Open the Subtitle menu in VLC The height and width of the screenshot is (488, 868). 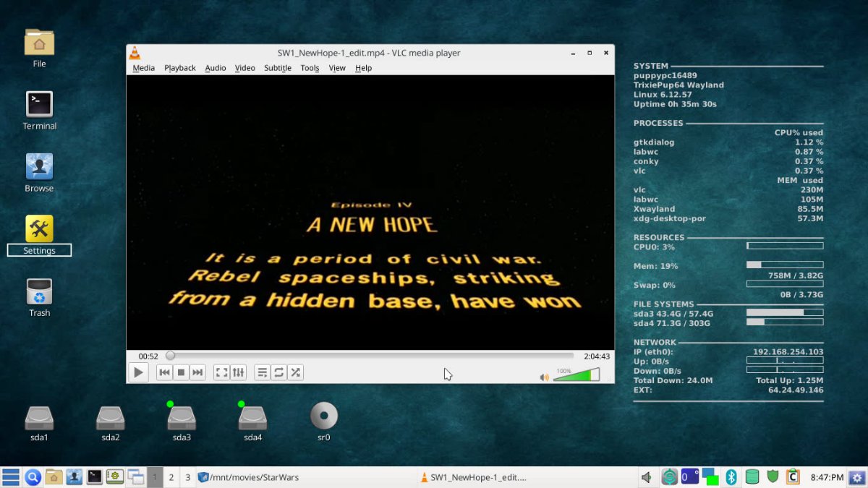[x=278, y=67]
